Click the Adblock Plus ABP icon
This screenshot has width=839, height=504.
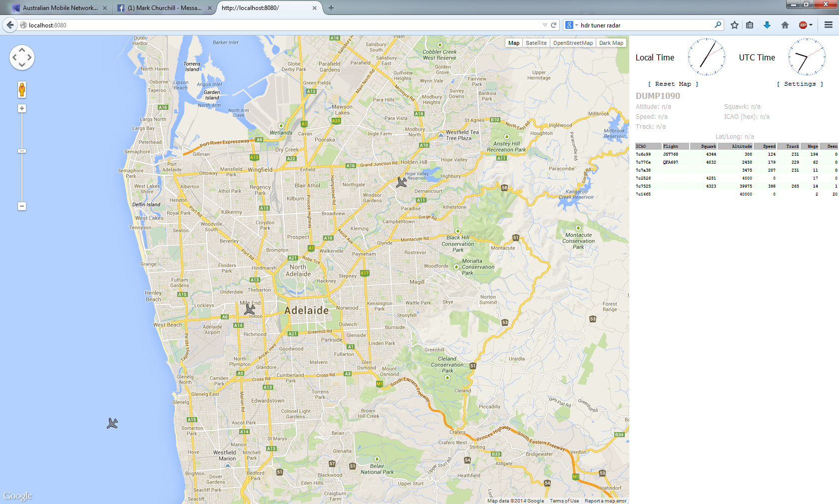pos(803,25)
